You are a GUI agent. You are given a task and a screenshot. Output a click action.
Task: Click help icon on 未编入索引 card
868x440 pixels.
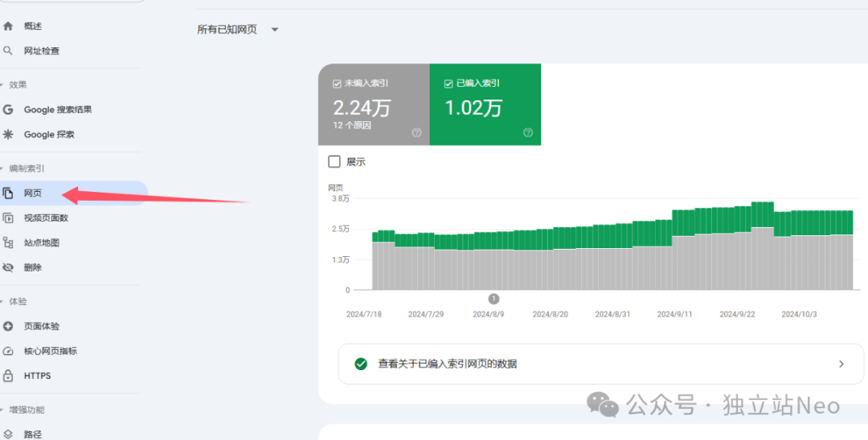(x=417, y=132)
